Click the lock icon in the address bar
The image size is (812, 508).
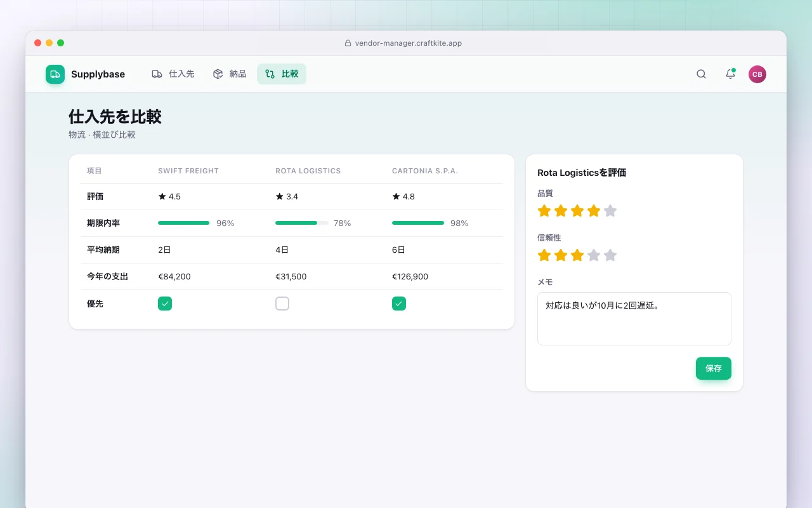[348, 43]
